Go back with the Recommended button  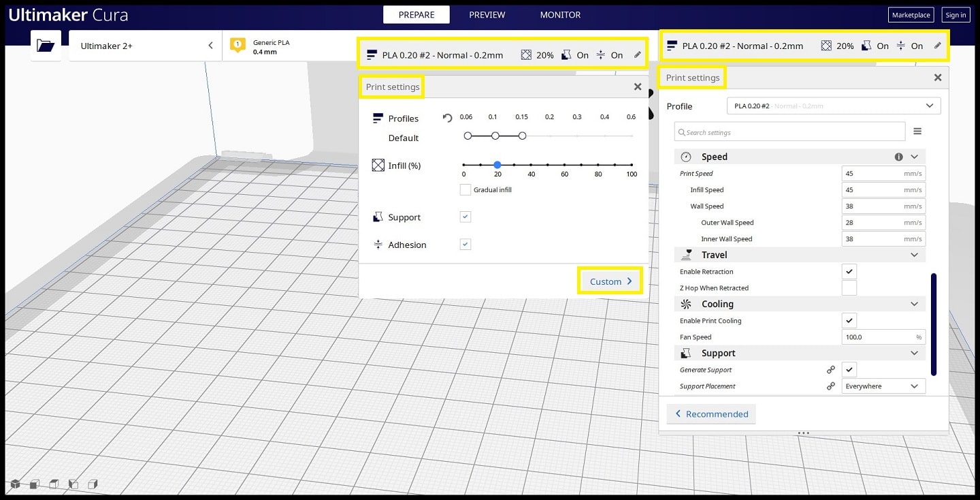(x=711, y=414)
